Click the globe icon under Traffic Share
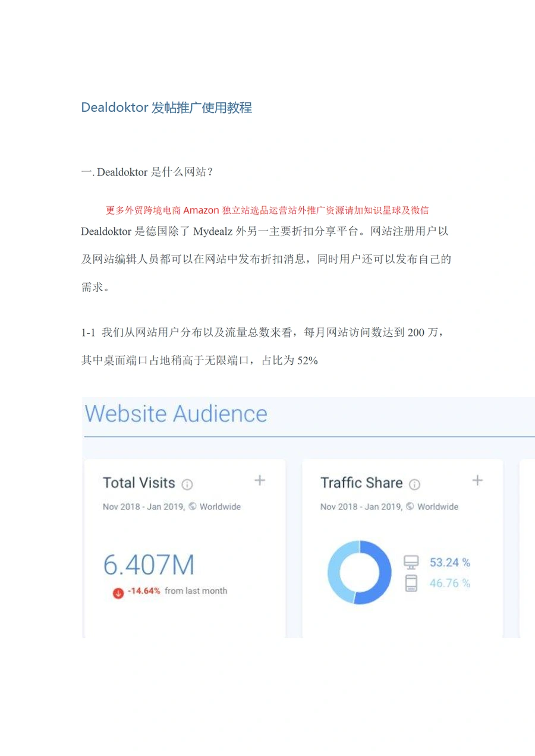 (x=410, y=507)
